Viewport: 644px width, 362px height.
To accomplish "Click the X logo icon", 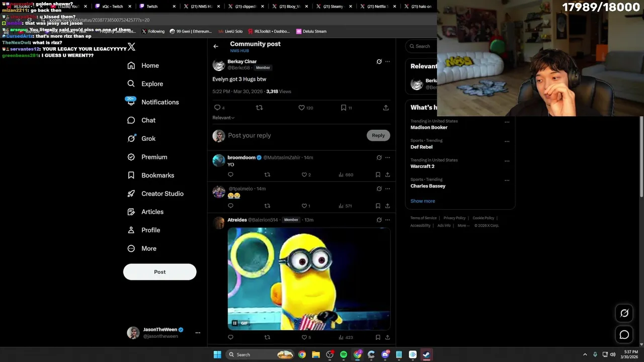I will pos(131,47).
